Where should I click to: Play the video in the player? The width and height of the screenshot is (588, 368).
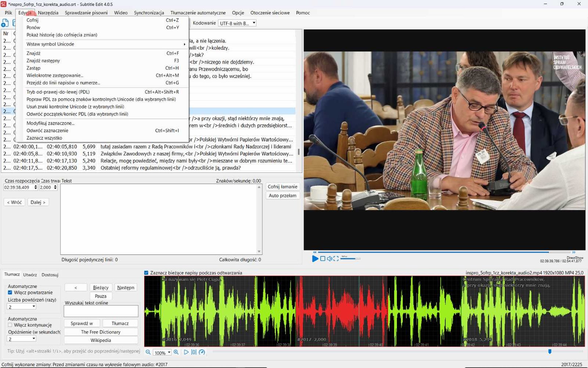[x=315, y=259]
